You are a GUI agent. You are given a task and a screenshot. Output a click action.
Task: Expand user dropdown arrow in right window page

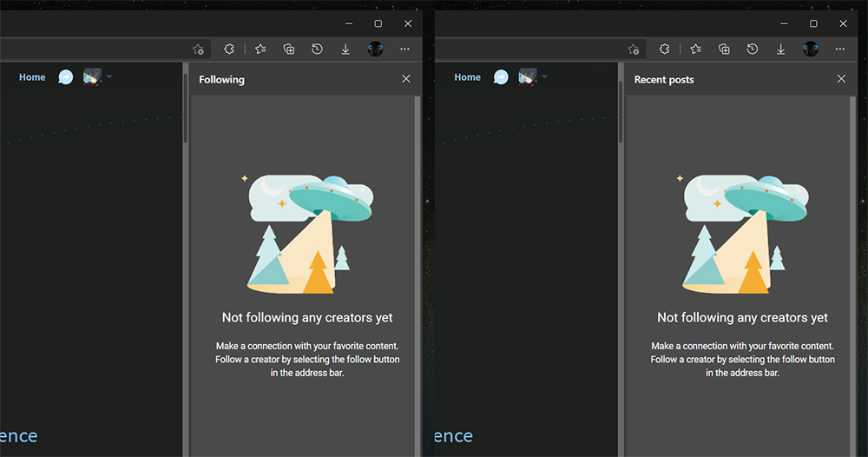pos(545,77)
